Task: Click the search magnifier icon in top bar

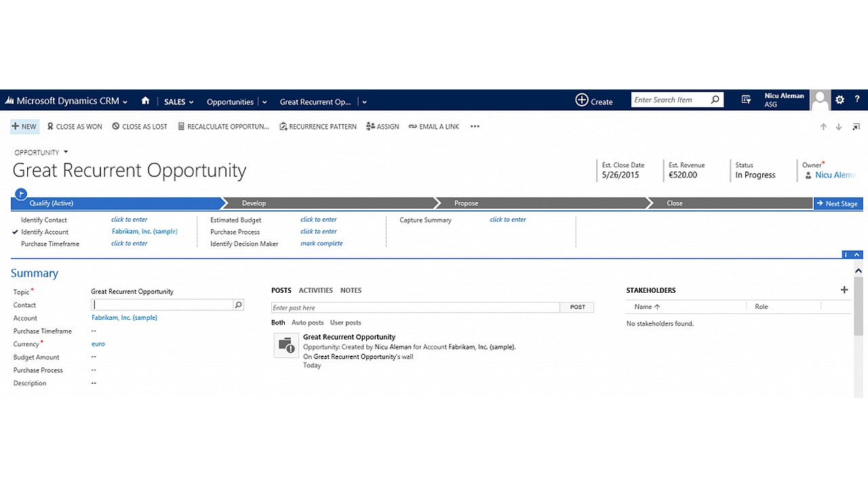Action: tap(715, 100)
